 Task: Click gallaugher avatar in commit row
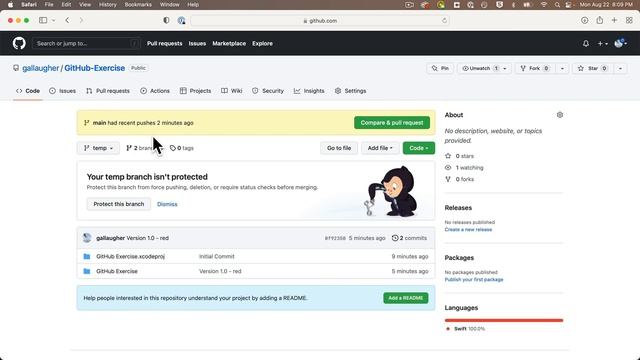coord(87,238)
